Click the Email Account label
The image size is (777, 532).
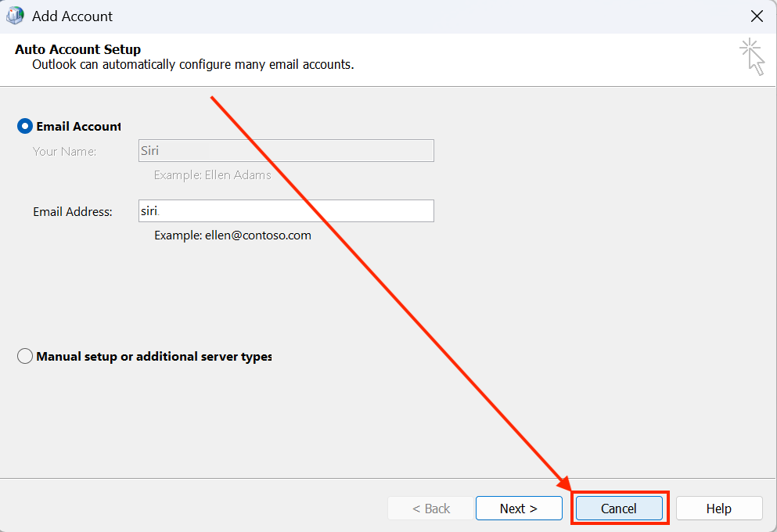click(x=80, y=126)
